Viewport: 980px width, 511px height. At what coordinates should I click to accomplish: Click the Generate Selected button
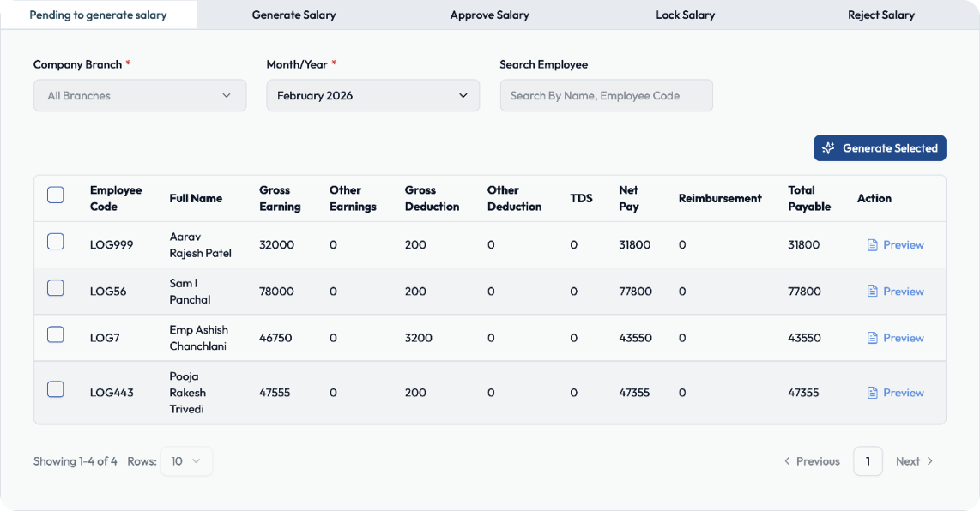880,148
